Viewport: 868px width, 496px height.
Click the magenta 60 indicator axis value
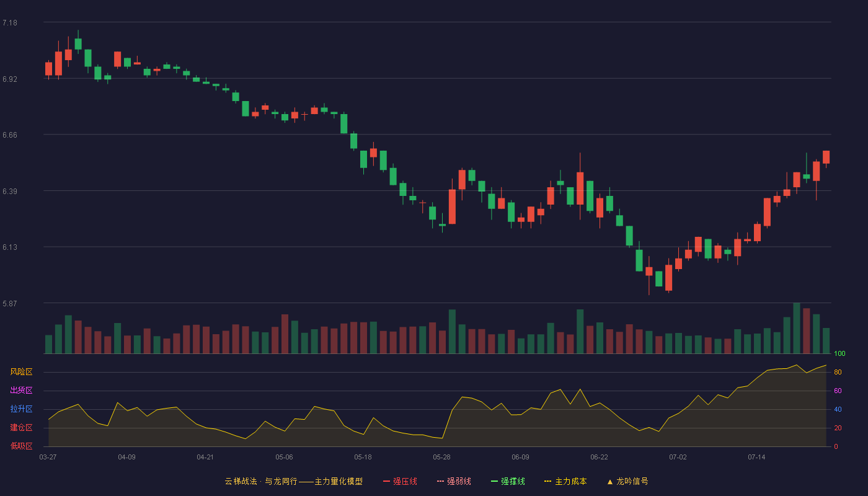point(838,391)
